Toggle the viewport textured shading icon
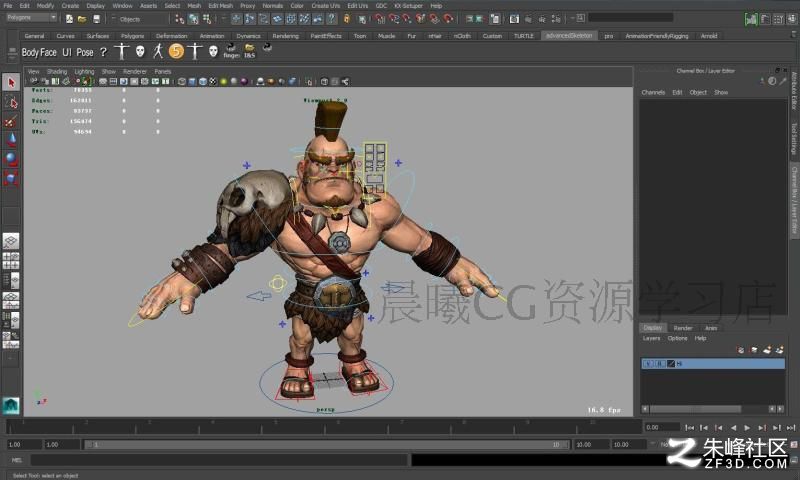Screen dimensions: 800x480 pos(213,82)
